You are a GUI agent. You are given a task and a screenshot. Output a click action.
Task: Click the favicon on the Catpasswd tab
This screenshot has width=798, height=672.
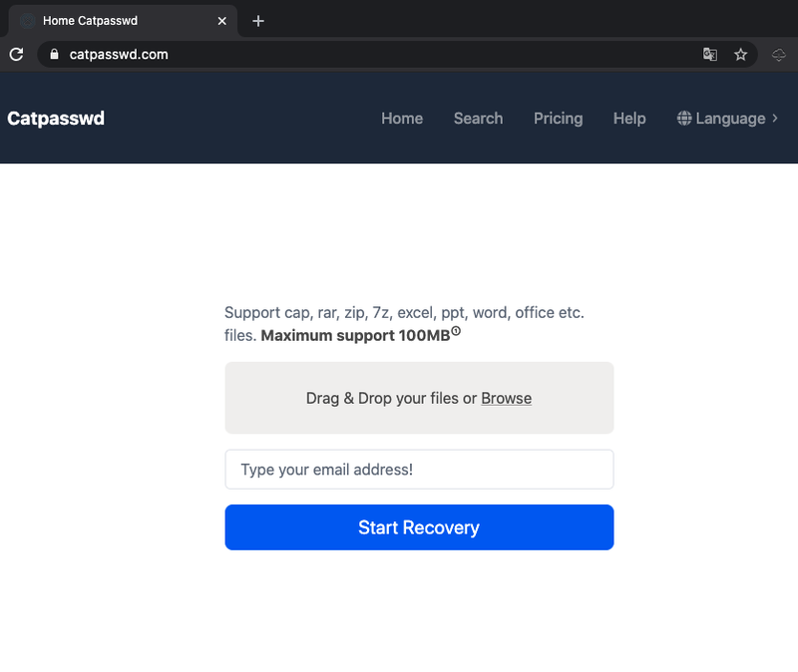pyautogui.click(x=28, y=21)
